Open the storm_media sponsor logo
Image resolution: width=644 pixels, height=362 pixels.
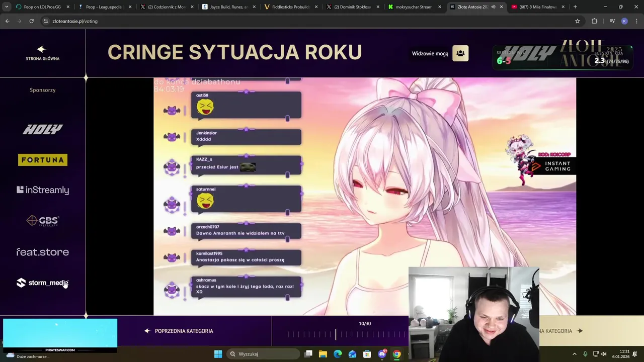(x=43, y=283)
